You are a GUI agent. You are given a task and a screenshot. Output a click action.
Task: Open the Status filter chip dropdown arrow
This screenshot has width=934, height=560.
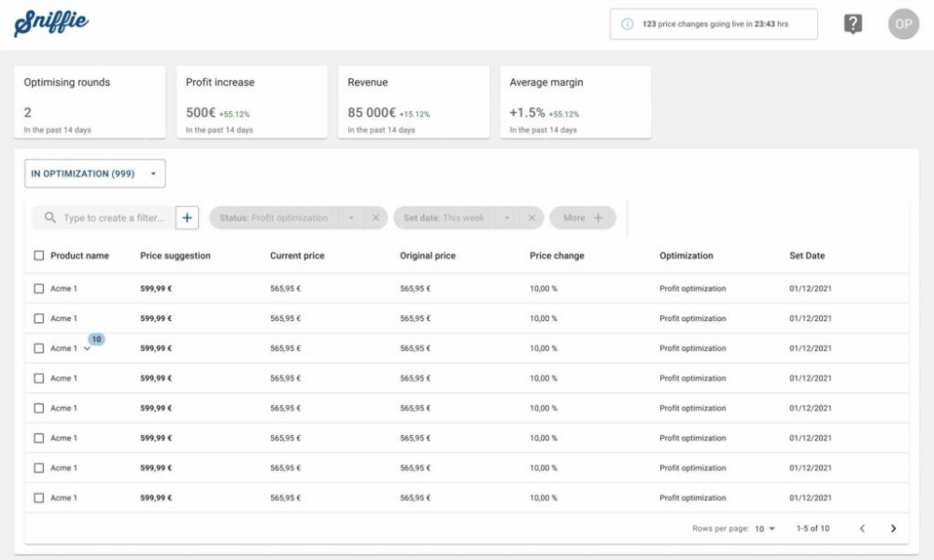click(351, 217)
